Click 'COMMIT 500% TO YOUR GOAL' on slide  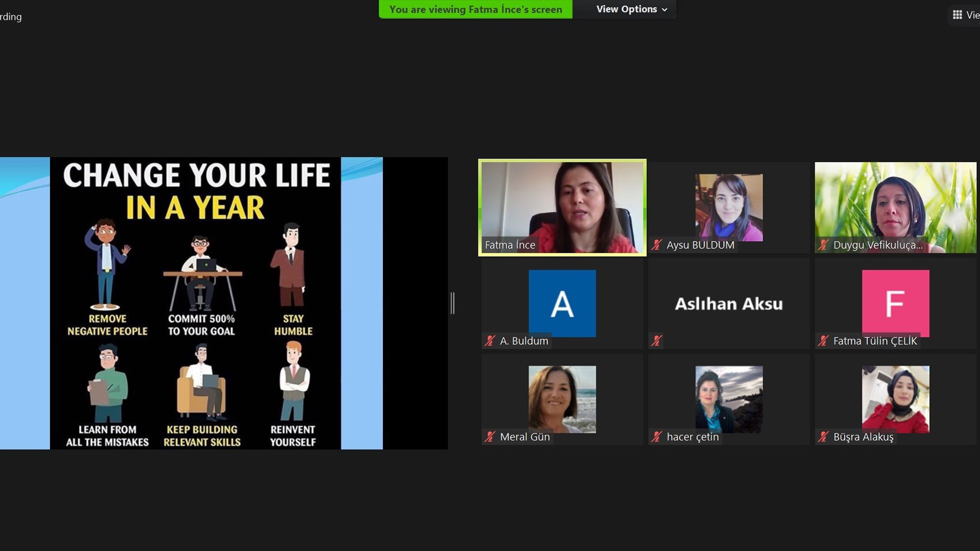pos(201,325)
